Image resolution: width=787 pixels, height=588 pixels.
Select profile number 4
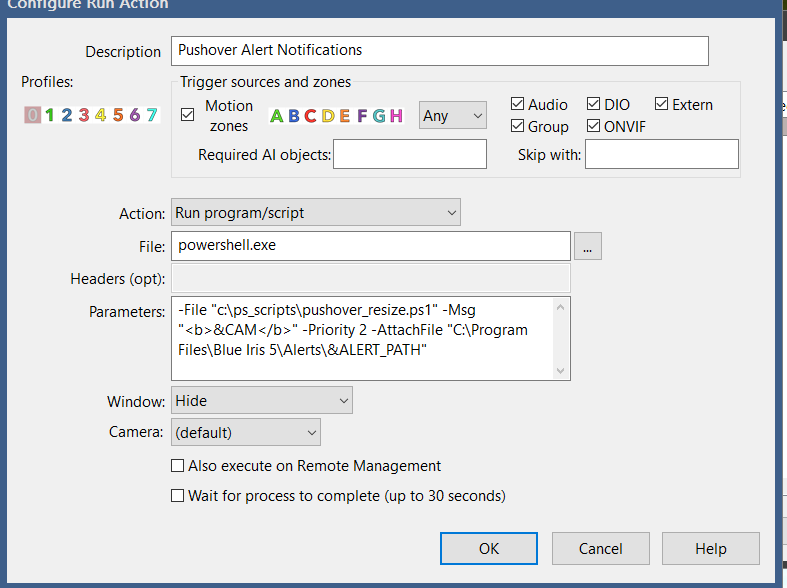click(x=100, y=115)
